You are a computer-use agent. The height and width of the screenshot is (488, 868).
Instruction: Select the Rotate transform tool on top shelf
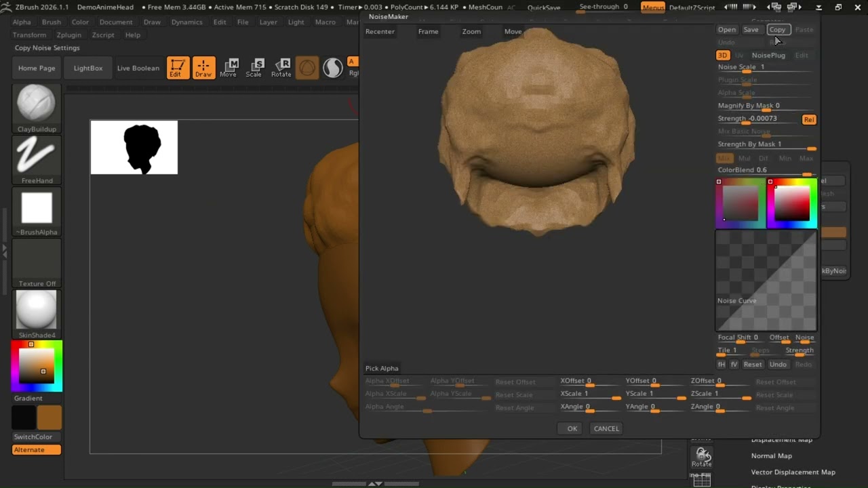pyautogui.click(x=281, y=68)
